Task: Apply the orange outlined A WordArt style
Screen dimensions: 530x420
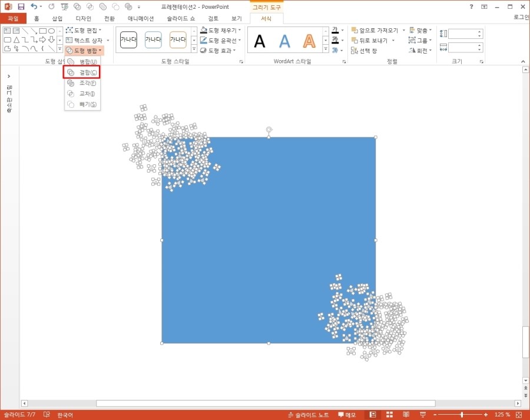Action: click(x=309, y=41)
